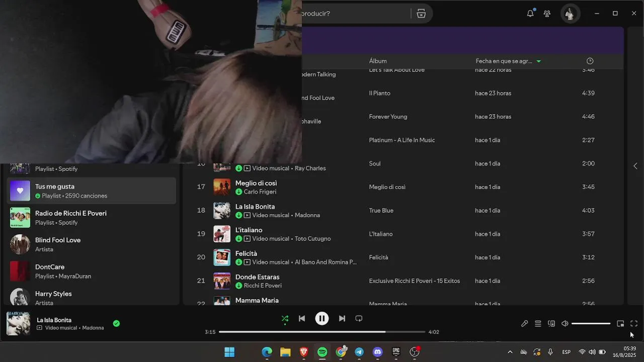
Task: Click the Tus me gusta heart cover
Action: pos(20,191)
